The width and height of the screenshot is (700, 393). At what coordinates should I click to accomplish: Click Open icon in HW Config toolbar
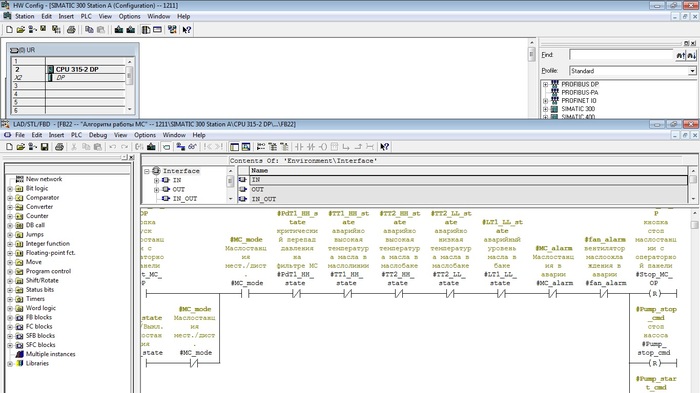(21, 29)
